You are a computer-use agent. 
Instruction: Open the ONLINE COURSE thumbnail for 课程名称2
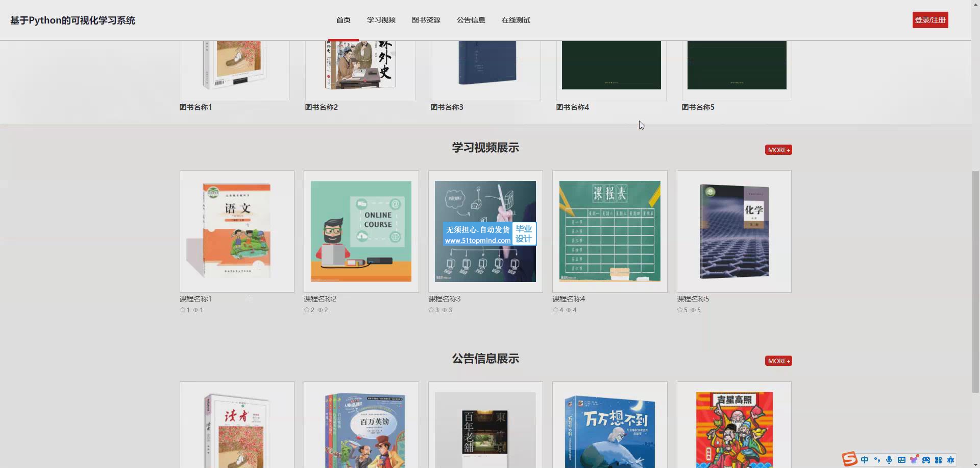[x=361, y=231]
